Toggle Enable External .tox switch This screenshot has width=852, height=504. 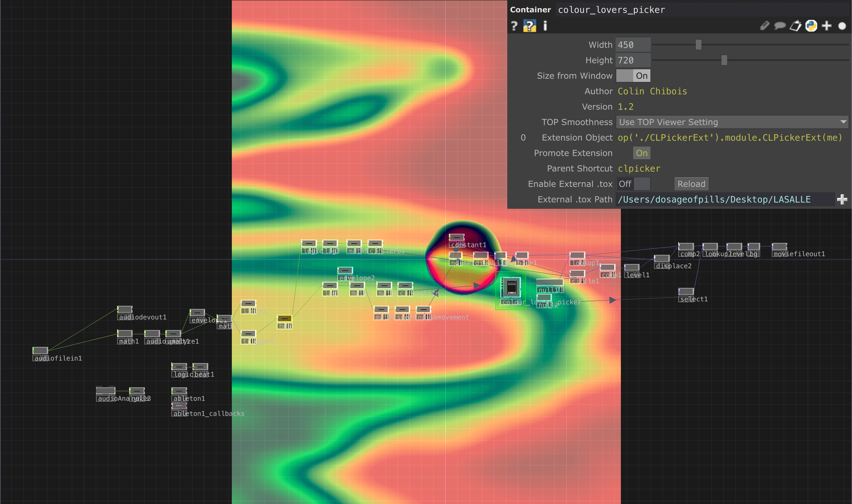[x=633, y=184]
